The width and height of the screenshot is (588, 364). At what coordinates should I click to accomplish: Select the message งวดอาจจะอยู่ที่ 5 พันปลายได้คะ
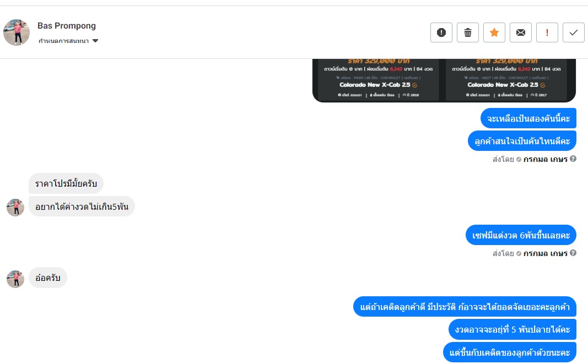(513, 329)
